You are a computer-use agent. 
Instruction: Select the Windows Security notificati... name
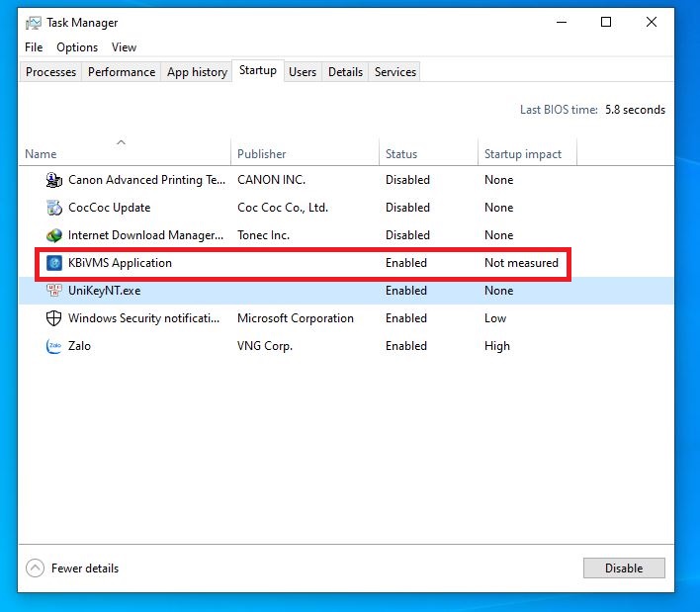click(143, 318)
